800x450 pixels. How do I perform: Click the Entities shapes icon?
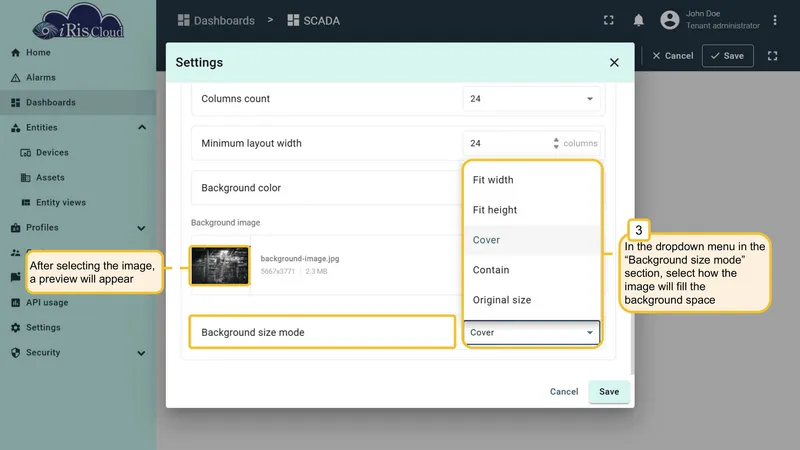(x=15, y=128)
